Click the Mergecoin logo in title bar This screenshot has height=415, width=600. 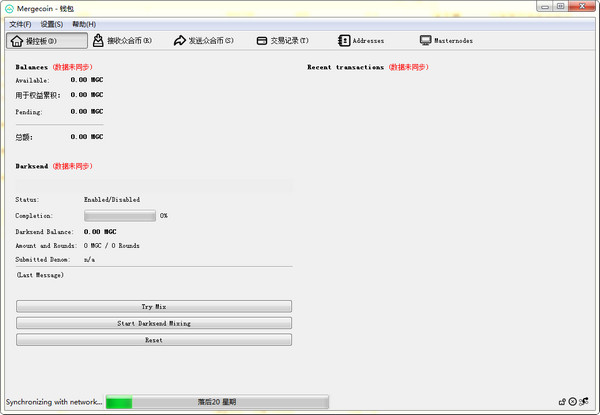(9, 8)
